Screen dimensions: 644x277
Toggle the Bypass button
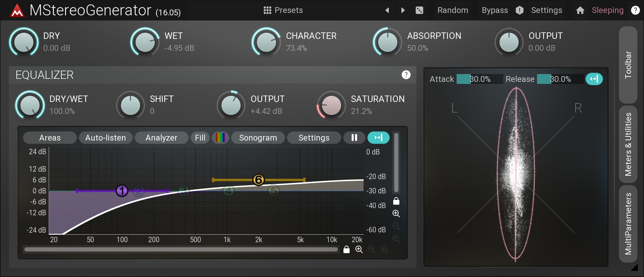point(495,10)
